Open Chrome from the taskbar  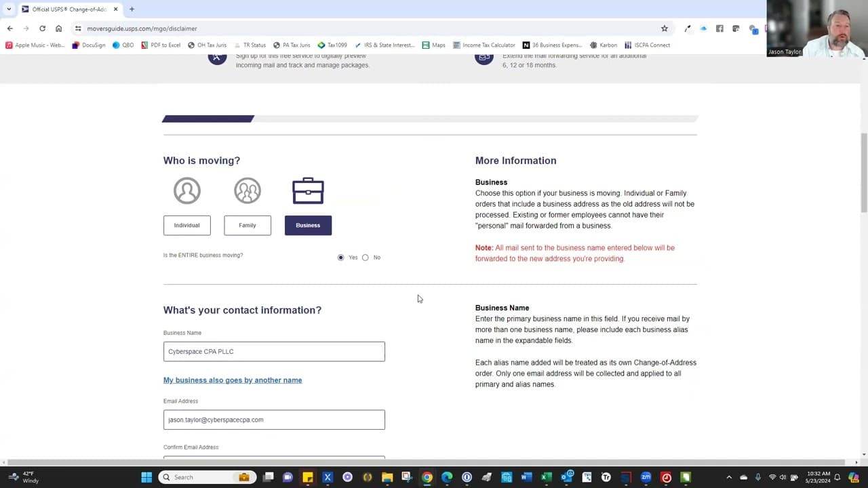coord(427,477)
